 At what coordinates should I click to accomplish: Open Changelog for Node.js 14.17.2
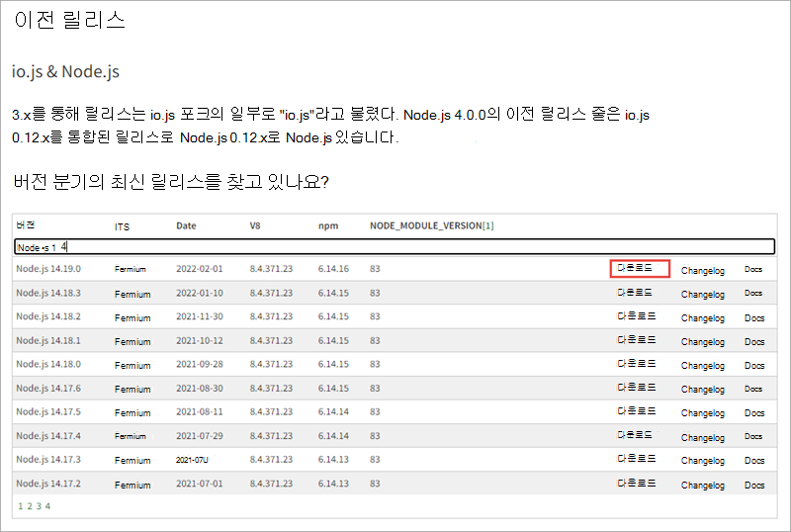[703, 486]
